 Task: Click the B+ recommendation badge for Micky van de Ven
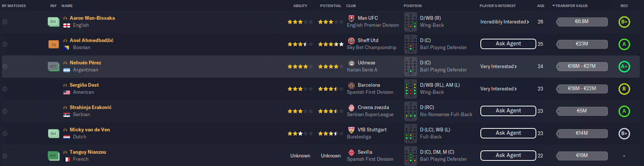[x=624, y=134]
